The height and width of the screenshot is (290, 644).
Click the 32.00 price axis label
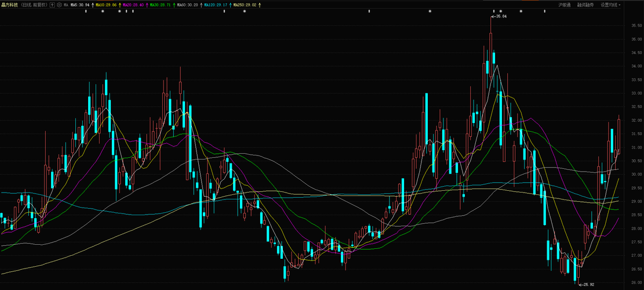click(637, 120)
